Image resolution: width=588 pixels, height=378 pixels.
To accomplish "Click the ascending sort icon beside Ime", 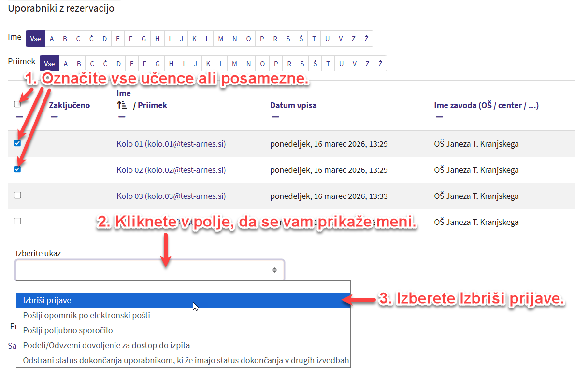I will point(122,105).
